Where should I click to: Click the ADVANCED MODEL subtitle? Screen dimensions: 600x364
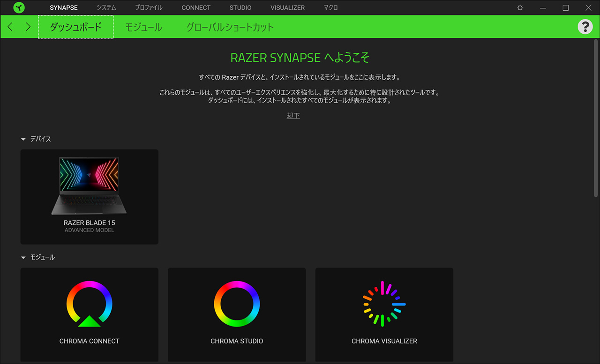coord(90,230)
